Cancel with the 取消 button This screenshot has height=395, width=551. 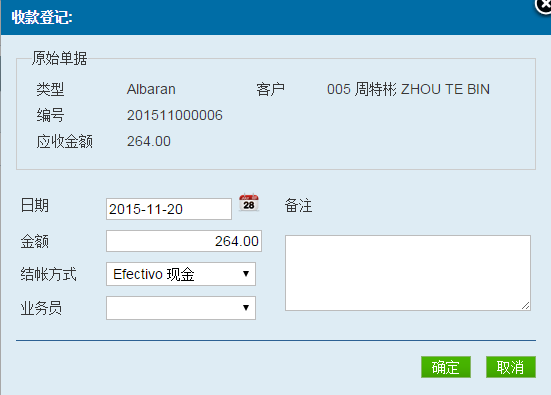coord(511,367)
